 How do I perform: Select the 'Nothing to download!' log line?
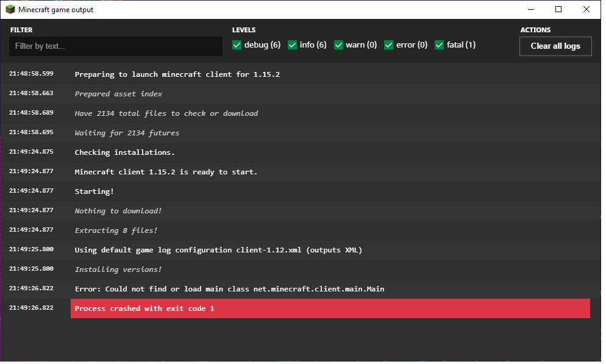click(118, 211)
